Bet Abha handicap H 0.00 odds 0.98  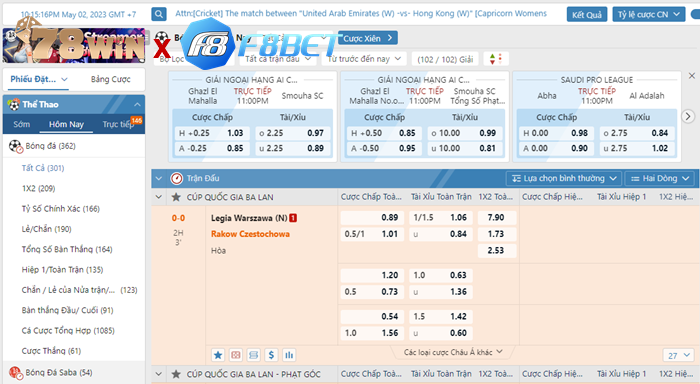click(x=555, y=133)
